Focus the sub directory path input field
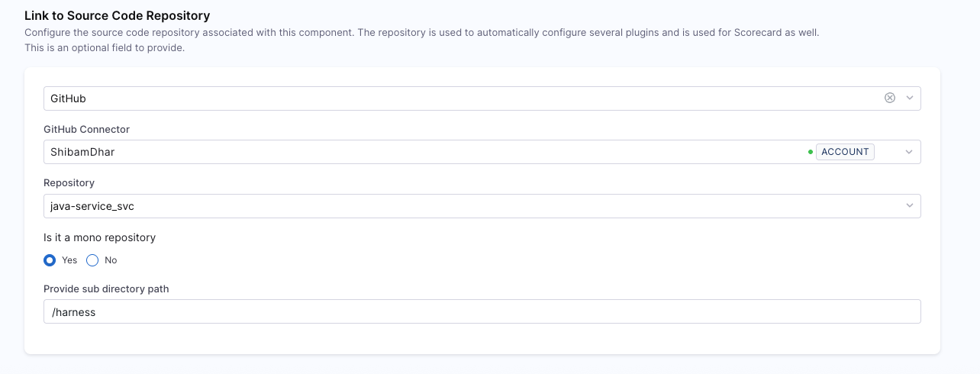 [481, 311]
